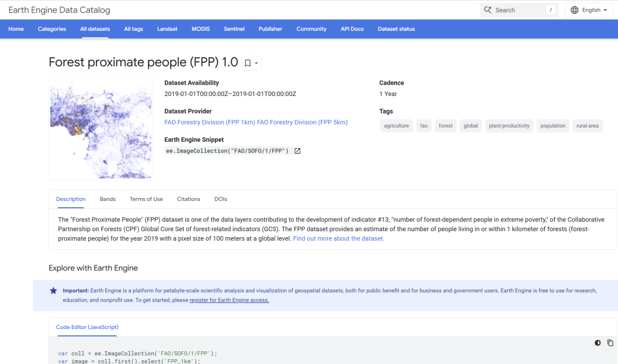This screenshot has width=618, height=364.
Task: Click the plant-productivity tag
Action: pyautogui.click(x=509, y=126)
